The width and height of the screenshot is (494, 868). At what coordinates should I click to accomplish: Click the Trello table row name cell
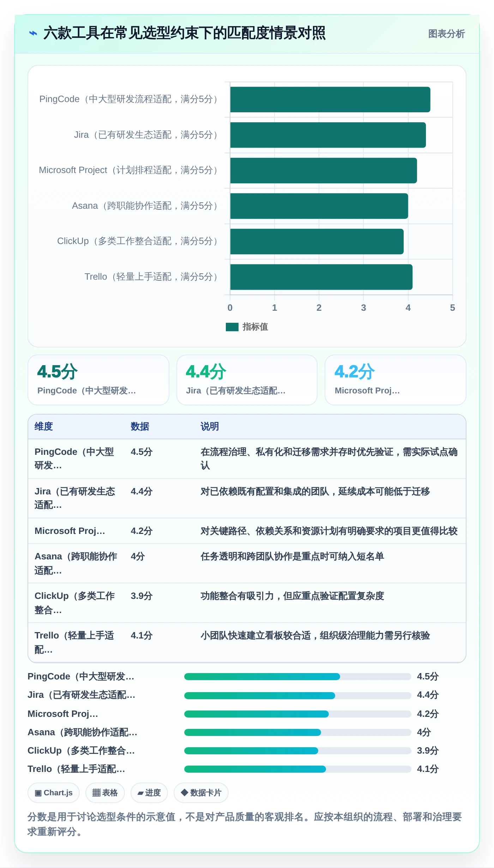coord(76,643)
